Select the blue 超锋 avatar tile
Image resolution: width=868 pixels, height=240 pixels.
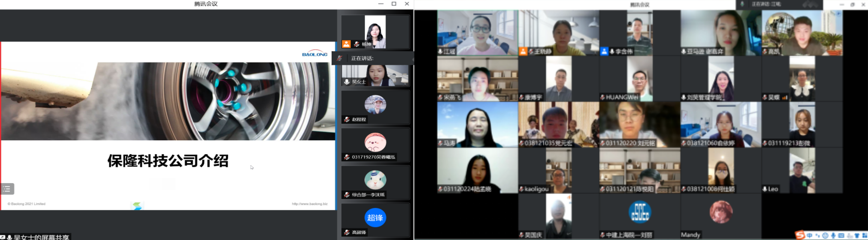click(375, 220)
